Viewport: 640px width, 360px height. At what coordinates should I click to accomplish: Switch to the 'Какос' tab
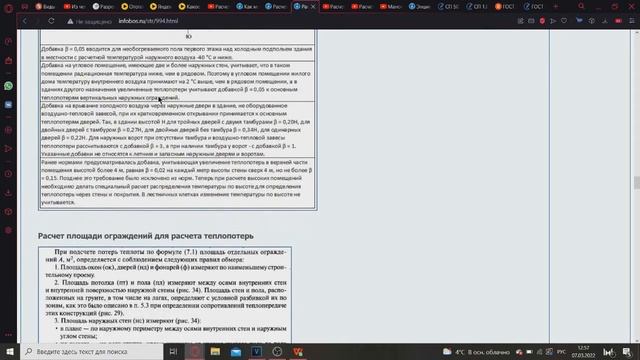189,7
